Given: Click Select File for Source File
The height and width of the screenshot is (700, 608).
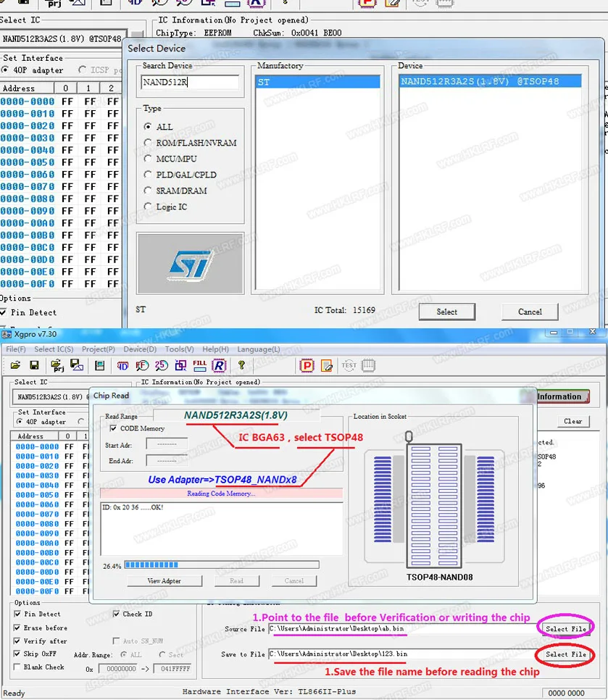Looking at the screenshot, I should tap(565, 628).
